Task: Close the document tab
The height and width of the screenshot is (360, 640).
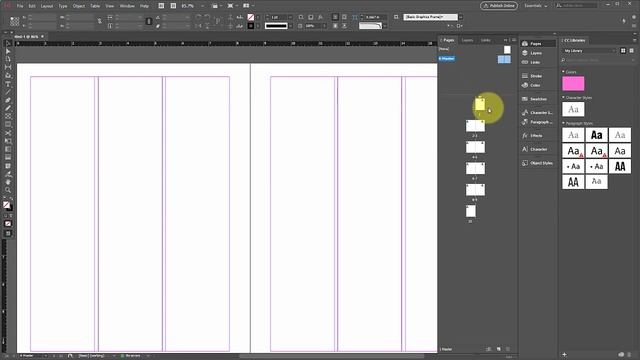Action: pos(42,36)
